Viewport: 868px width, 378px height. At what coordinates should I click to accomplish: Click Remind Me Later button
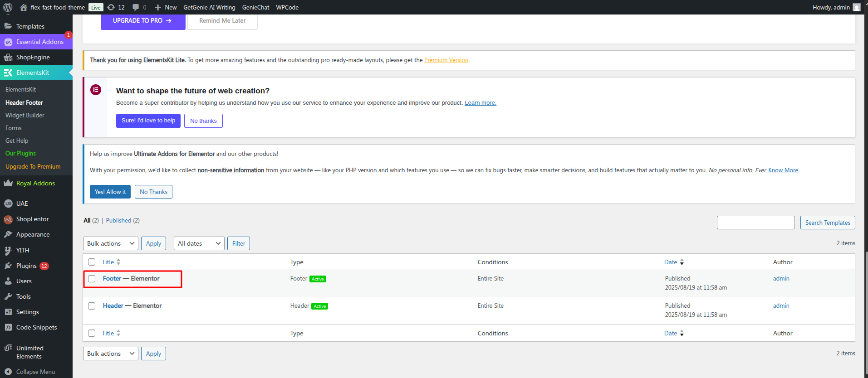(222, 21)
